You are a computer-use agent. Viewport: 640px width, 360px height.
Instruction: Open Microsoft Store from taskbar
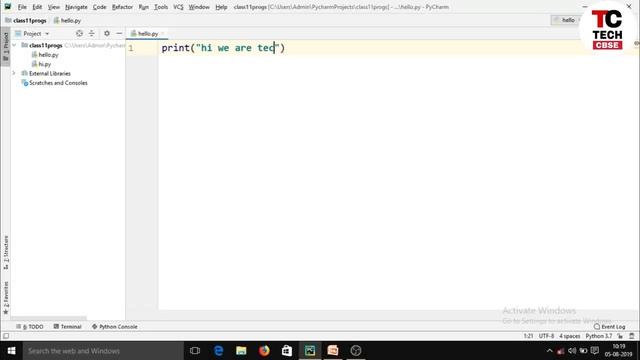pyautogui.click(x=287, y=351)
